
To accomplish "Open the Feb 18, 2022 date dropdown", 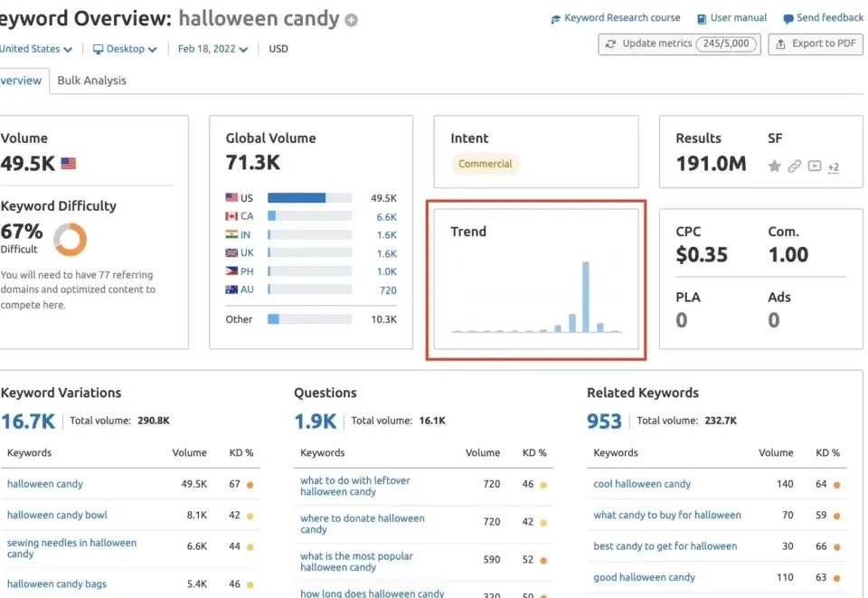I will [212, 49].
